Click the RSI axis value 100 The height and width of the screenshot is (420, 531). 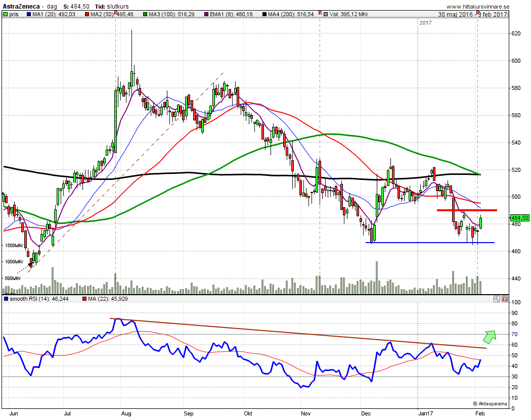pos(516,303)
